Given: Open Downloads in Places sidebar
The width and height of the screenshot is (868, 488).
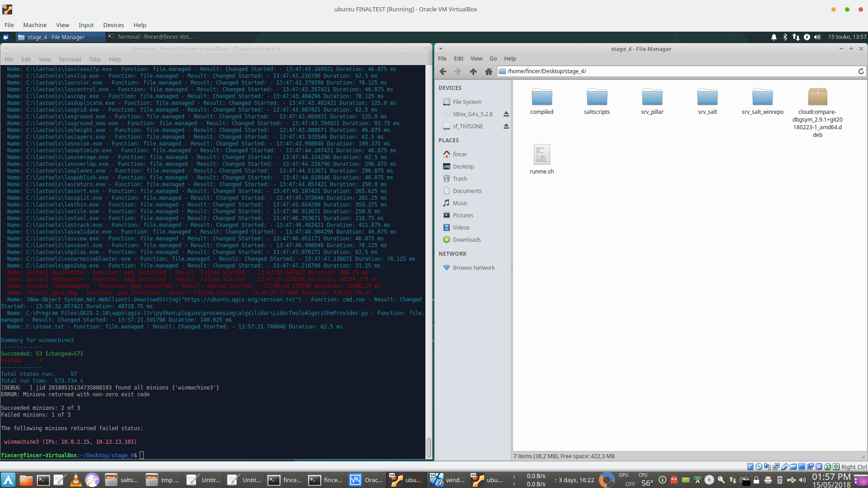Looking at the screenshot, I should click(467, 240).
